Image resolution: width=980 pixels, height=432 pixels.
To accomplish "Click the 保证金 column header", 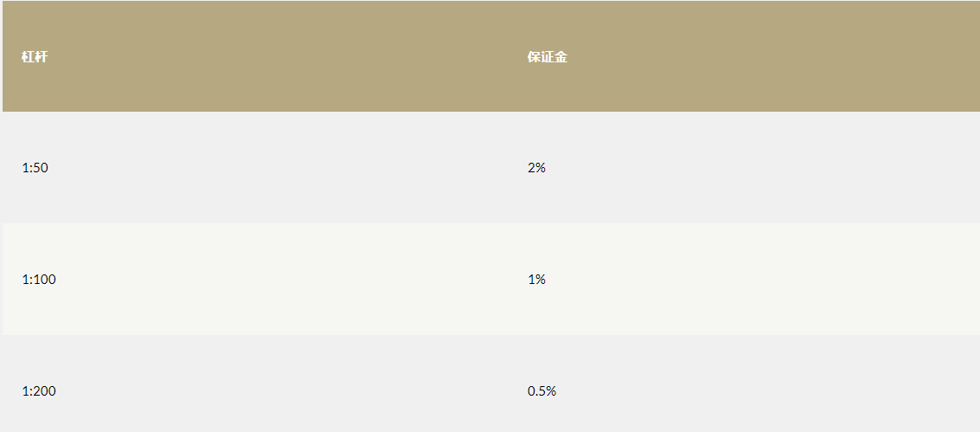I will pos(548,57).
